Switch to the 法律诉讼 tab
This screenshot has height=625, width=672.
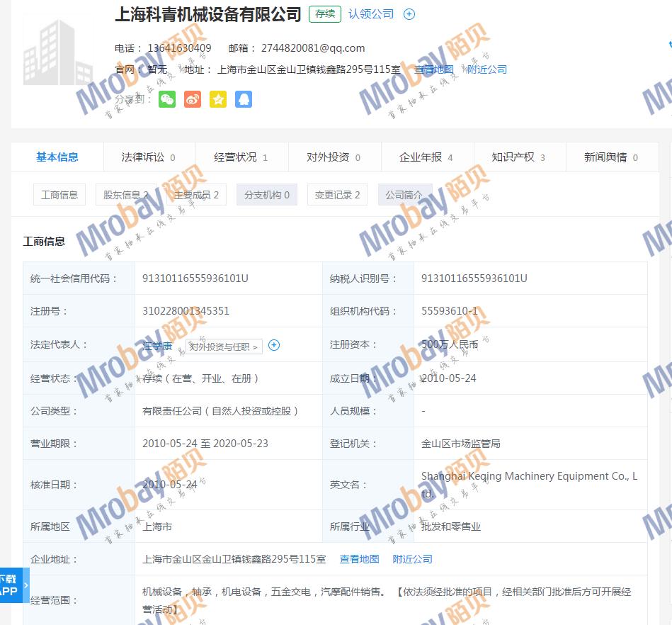click(x=149, y=157)
